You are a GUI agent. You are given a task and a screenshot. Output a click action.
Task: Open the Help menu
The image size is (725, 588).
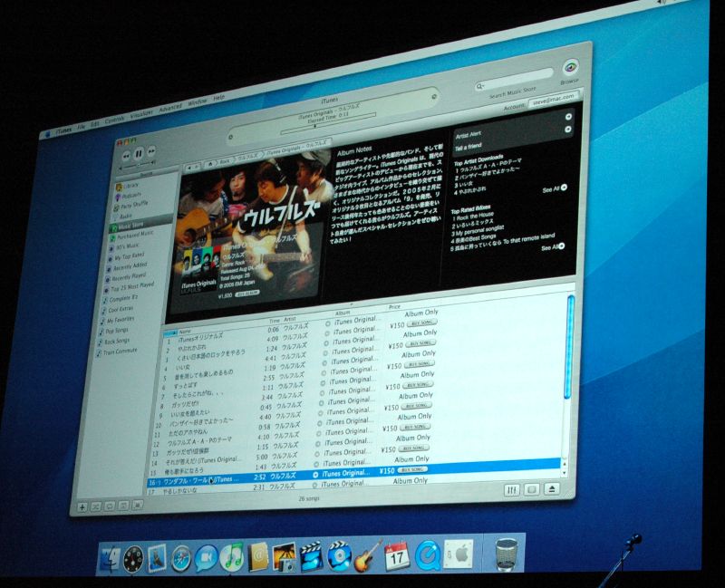[x=218, y=98]
